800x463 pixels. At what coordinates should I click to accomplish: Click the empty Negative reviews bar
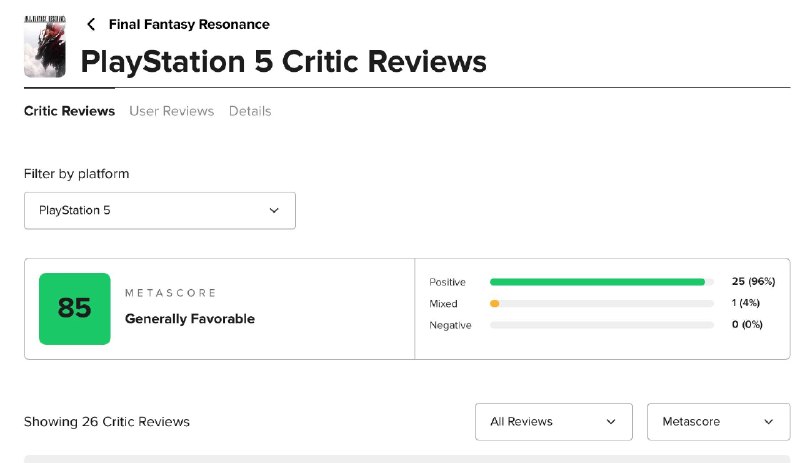(x=602, y=325)
